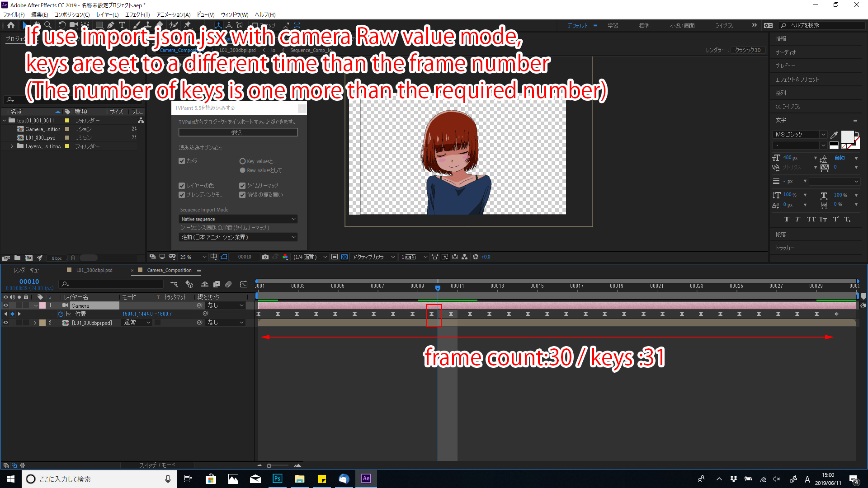Screen dimensions: 868x488
Task: Select the Zoom (magnifier) tool
Action: (48, 25)
